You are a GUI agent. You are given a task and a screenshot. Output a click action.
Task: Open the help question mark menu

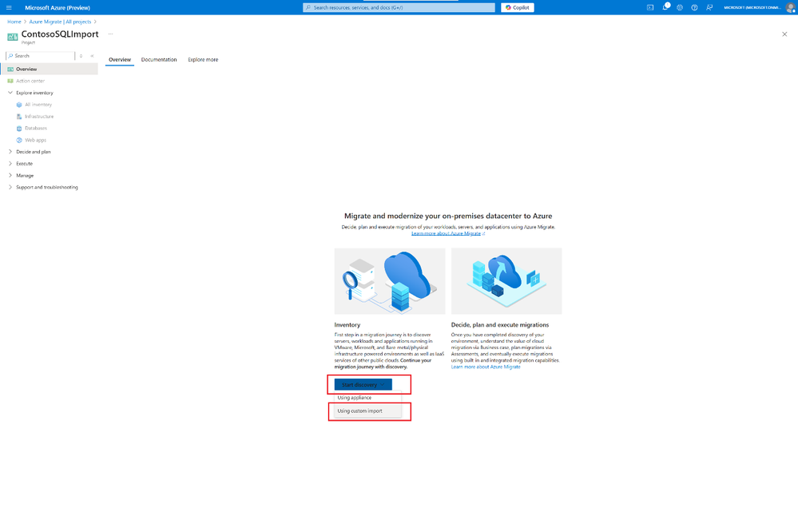click(694, 8)
